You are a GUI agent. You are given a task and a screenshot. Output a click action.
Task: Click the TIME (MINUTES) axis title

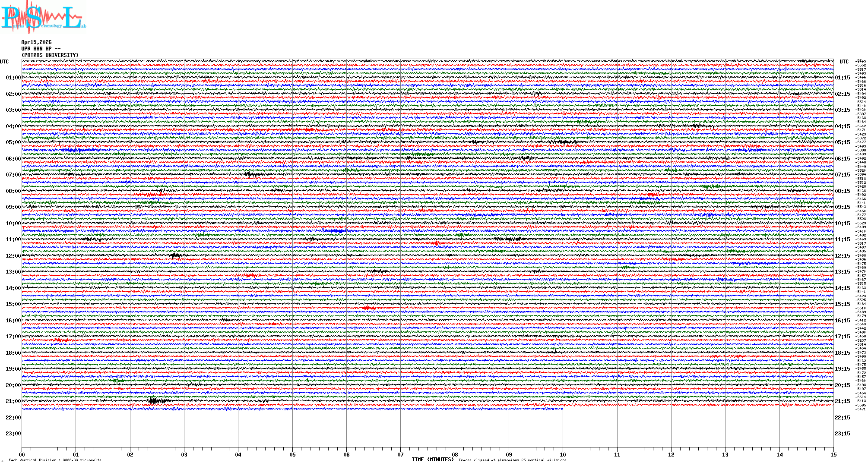pyautogui.click(x=433, y=460)
